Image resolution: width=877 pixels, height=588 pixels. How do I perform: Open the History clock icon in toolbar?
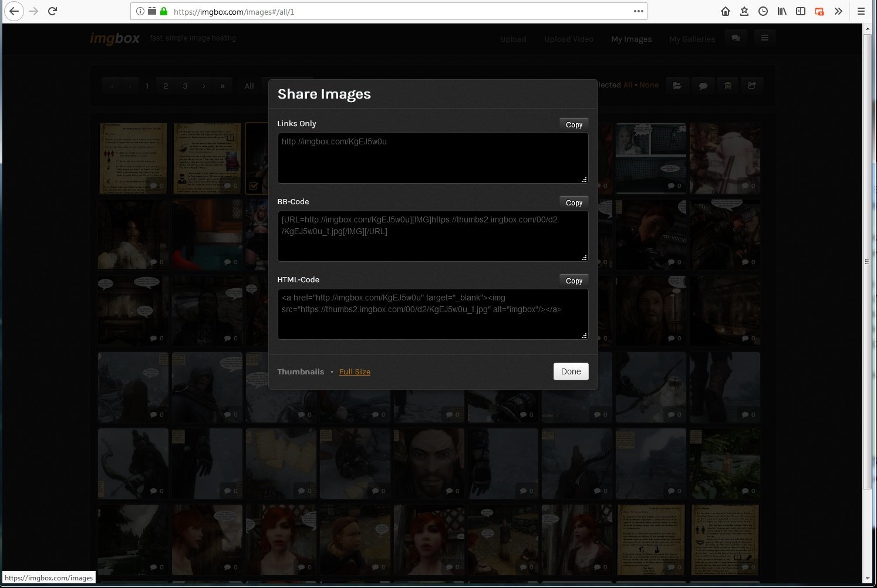(763, 11)
